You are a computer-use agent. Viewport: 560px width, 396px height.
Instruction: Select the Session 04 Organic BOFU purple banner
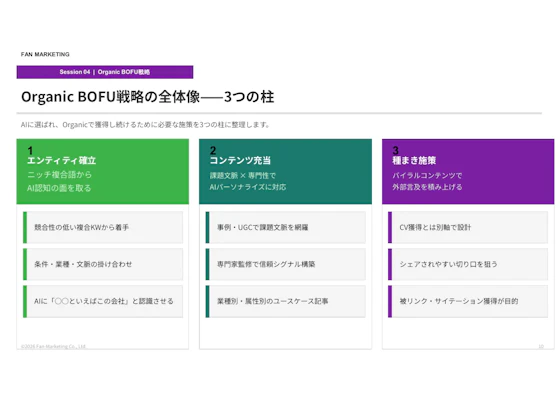[105, 72]
